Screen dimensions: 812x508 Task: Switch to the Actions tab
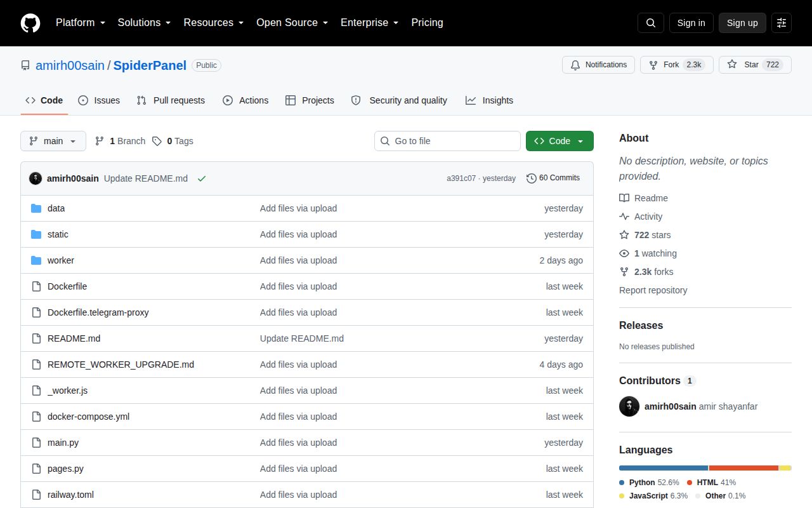pyautogui.click(x=246, y=100)
